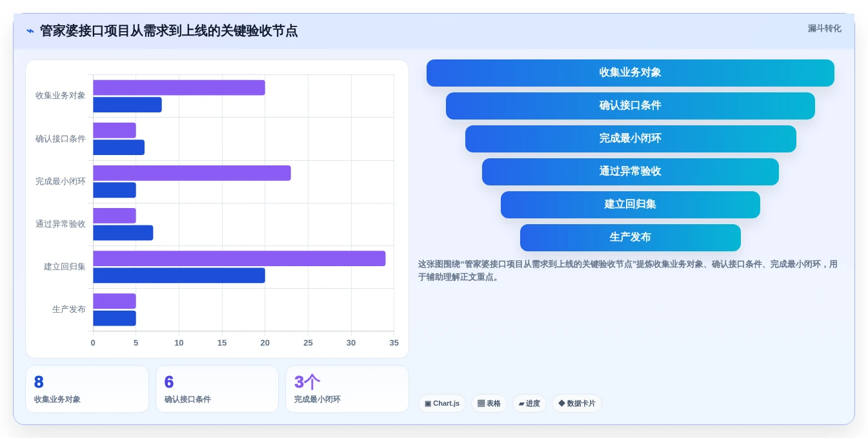The width and height of the screenshot is (868, 438).
Task: Select the 通过异常验收 funnel stage
Action: (630, 172)
